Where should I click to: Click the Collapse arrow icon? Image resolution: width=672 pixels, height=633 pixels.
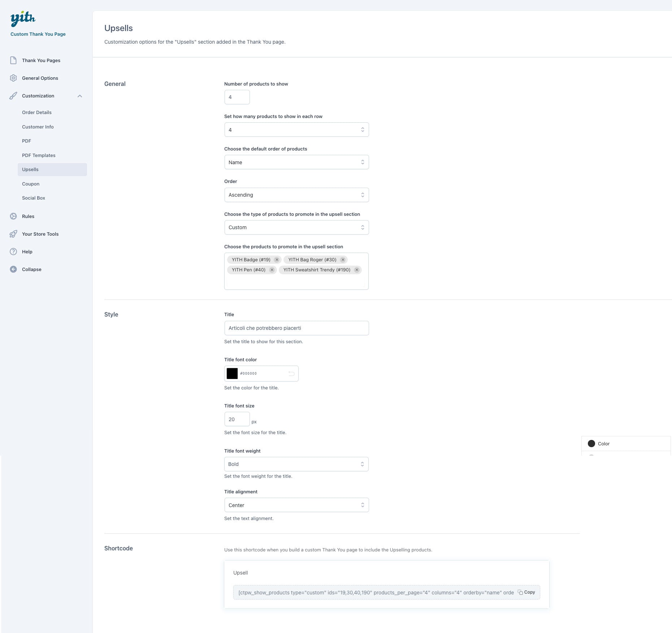coord(13,269)
